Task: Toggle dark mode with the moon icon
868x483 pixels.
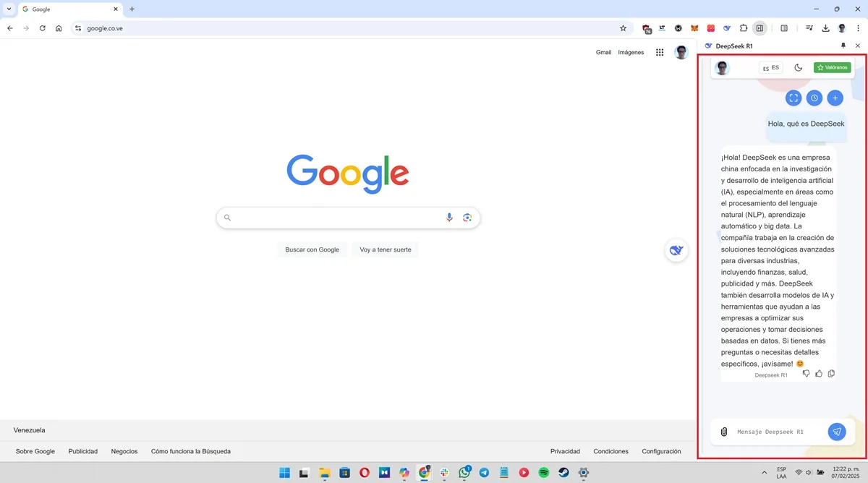Action: 799,68
